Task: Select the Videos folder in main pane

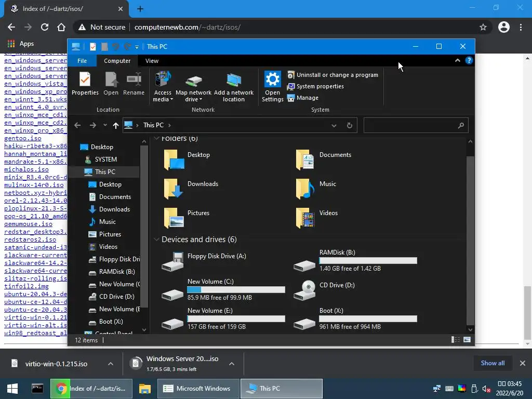Action: pos(317,218)
